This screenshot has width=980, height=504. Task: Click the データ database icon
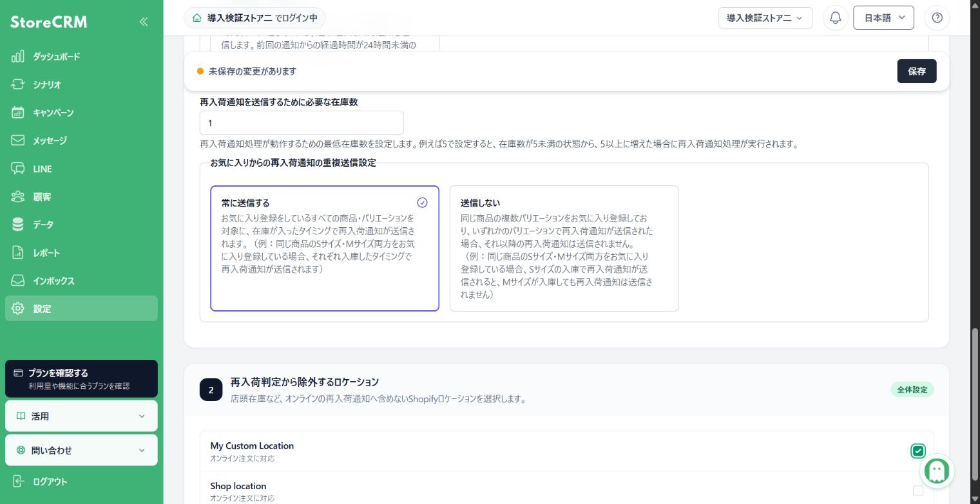[18, 225]
